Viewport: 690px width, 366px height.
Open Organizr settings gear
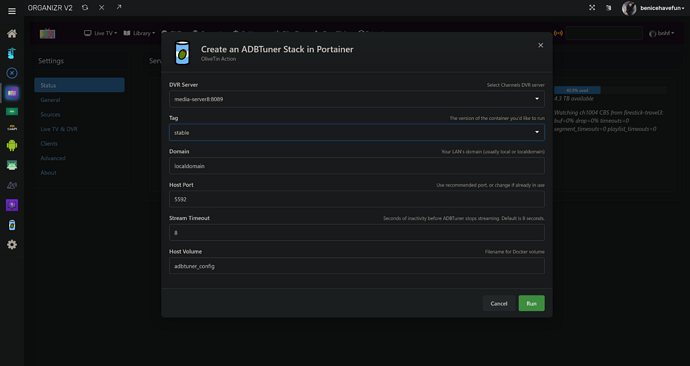(12, 245)
